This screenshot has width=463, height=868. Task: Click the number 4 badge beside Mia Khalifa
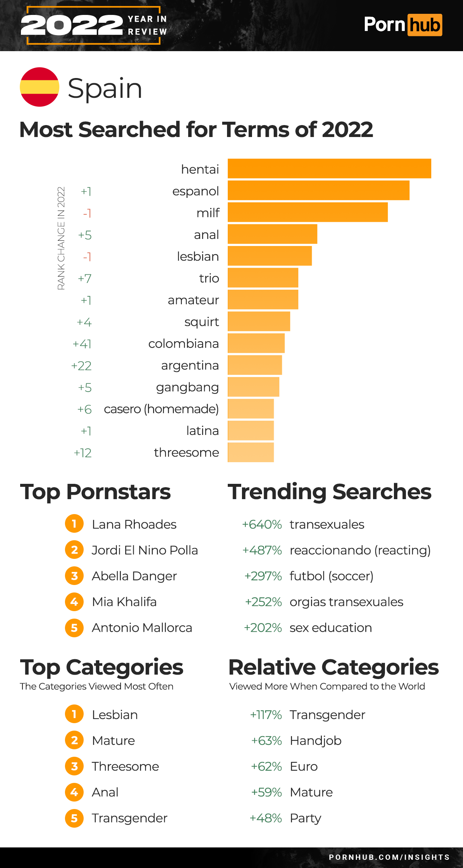coord(74,601)
